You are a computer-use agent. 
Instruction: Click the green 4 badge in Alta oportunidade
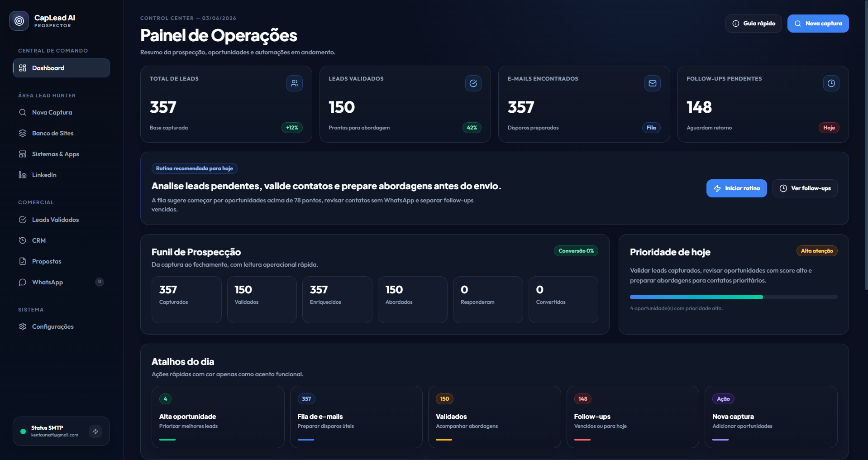pyautogui.click(x=165, y=399)
